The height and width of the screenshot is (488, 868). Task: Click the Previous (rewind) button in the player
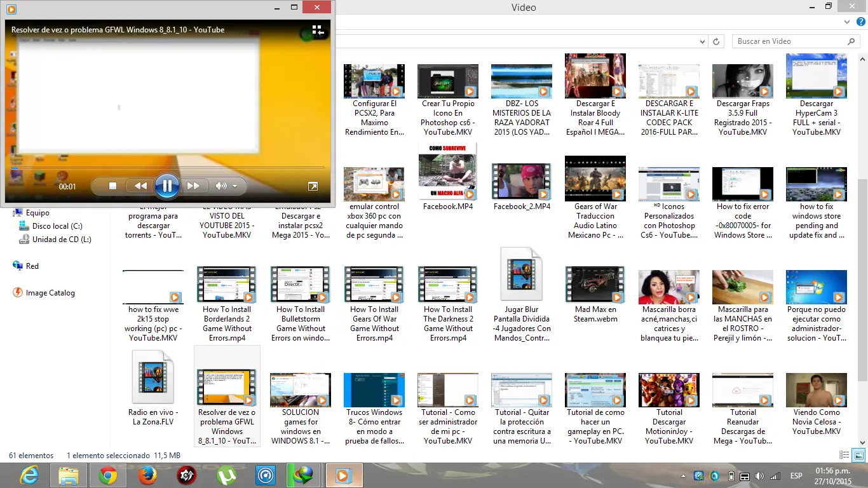[140, 186]
